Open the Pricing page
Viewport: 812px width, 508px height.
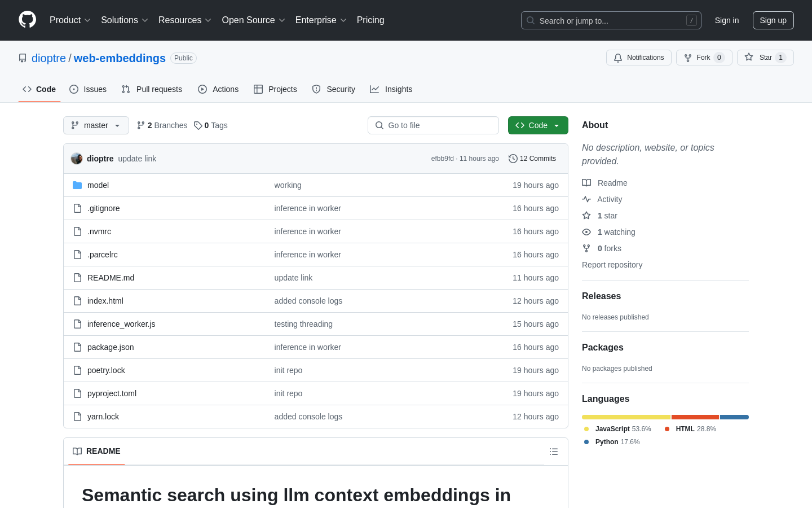[370, 20]
